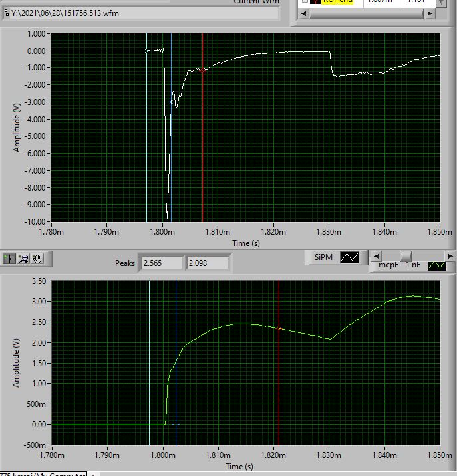
Task: Click the plot legend scrollbar left arrow
Action: (376, 256)
